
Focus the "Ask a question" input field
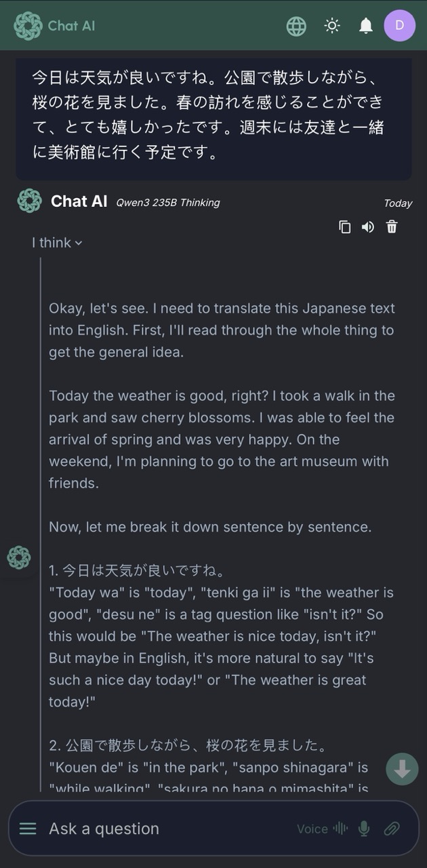pos(163,829)
